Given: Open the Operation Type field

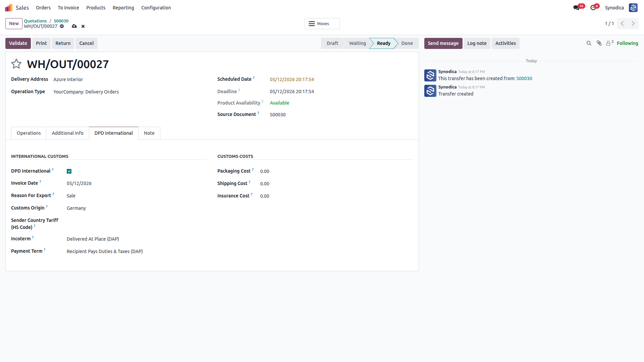Looking at the screenshot, I should pyautogui.click(x=130, y=92).
